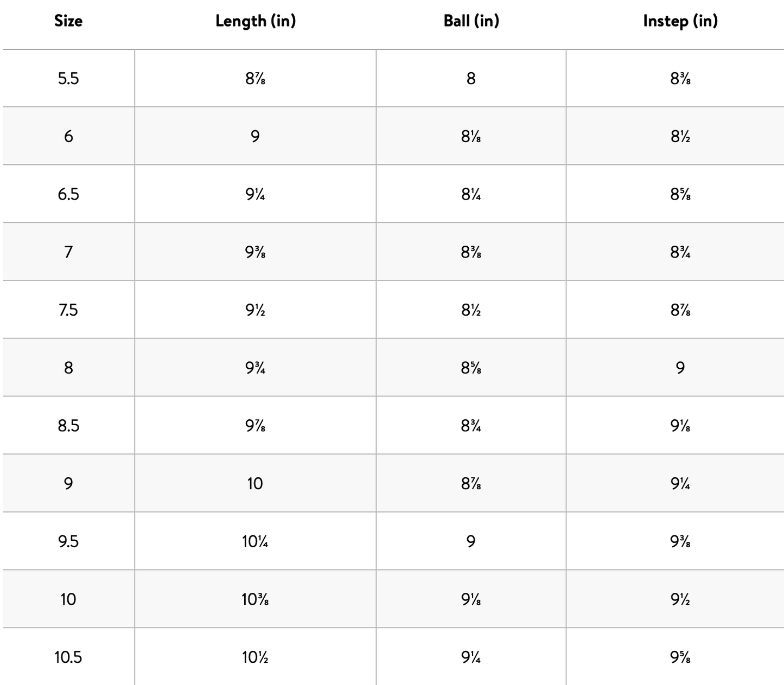784x685 pixels.
Task: Click the instep value for size 6
Action: [x=680, y=136]
